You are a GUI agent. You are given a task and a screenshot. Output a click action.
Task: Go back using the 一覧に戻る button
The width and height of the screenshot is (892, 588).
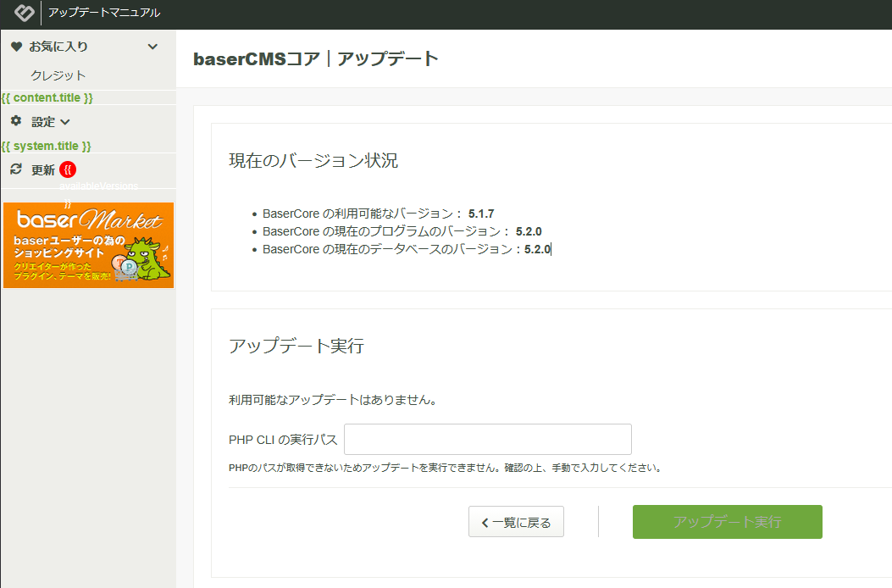(x=516, y=522)
